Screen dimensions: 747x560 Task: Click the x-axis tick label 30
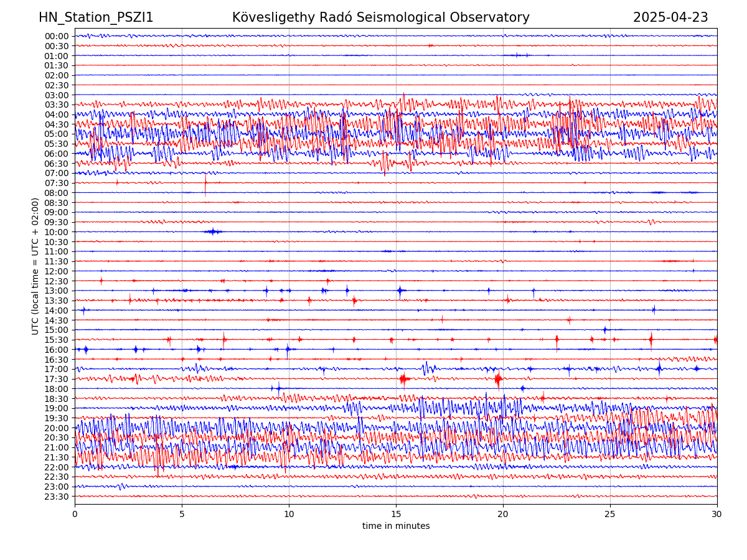(717, 514)
